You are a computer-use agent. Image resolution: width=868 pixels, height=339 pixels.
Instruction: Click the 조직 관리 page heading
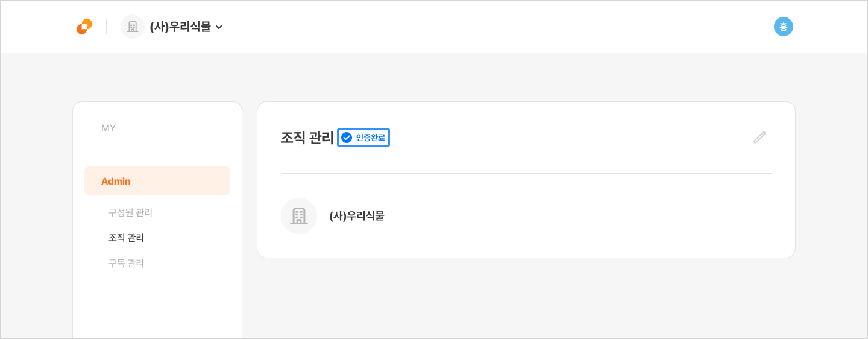pyautogui.click(x=307, y=138)
